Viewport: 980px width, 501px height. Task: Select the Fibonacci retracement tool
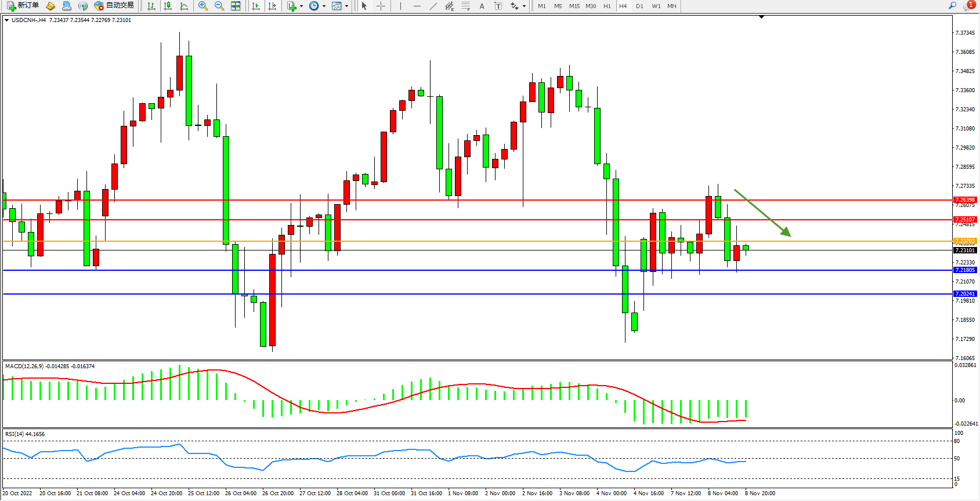click(465, 6)
